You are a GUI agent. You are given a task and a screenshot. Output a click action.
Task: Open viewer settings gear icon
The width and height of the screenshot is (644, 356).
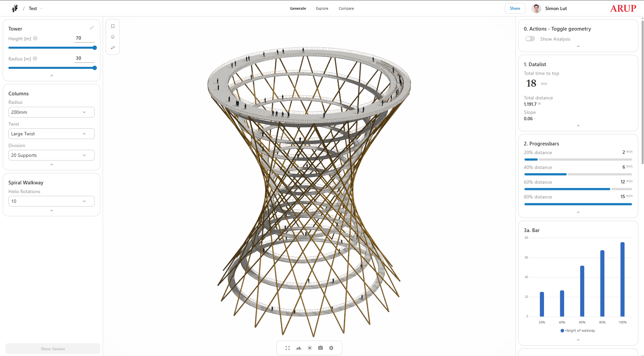click(x=331, y=348)
